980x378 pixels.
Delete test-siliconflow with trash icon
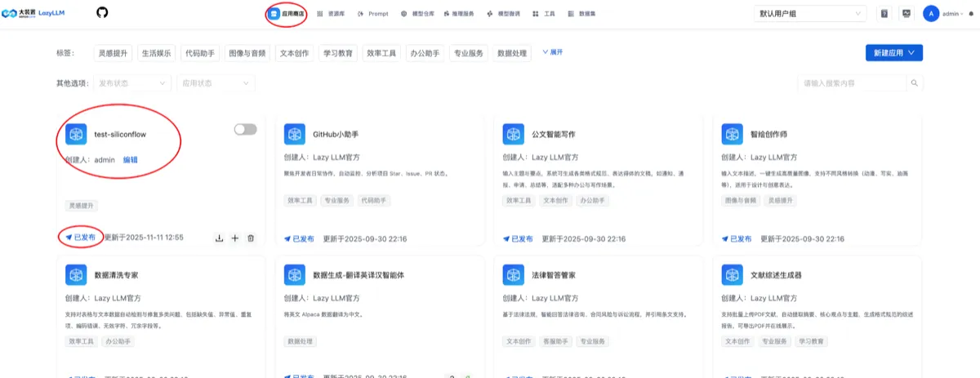click(251, 238)
